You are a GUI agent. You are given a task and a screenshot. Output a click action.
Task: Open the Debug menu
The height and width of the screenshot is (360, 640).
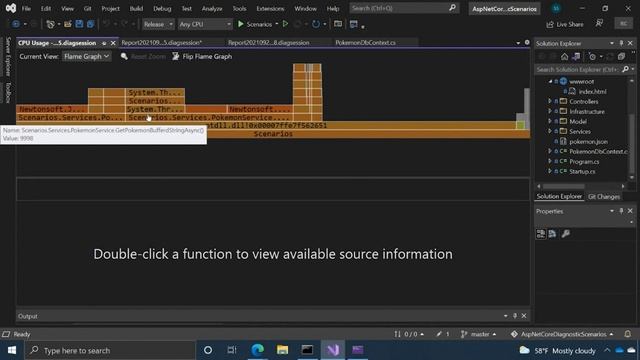162,9
